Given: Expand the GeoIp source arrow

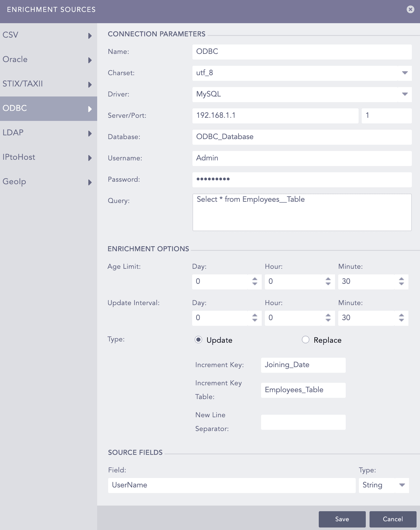Looking at the screenshot, I should 90,182.
